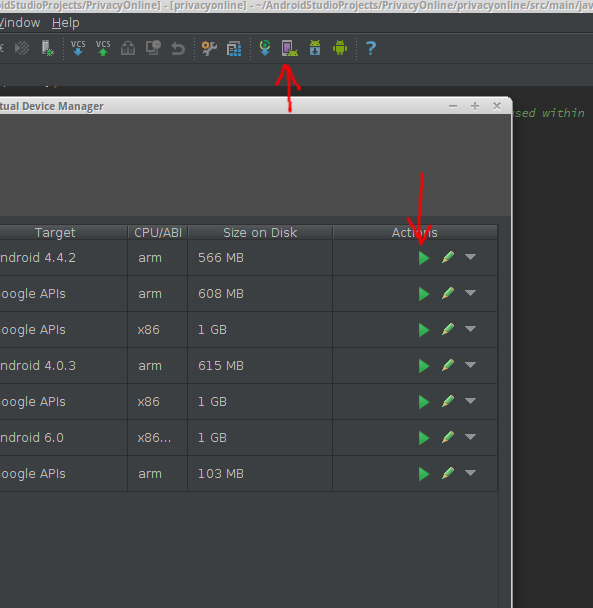The height and width of the screenshot is (608, 593).
Task: Click the Compare with Same Repository Version icon
Action: coord(128,48)
